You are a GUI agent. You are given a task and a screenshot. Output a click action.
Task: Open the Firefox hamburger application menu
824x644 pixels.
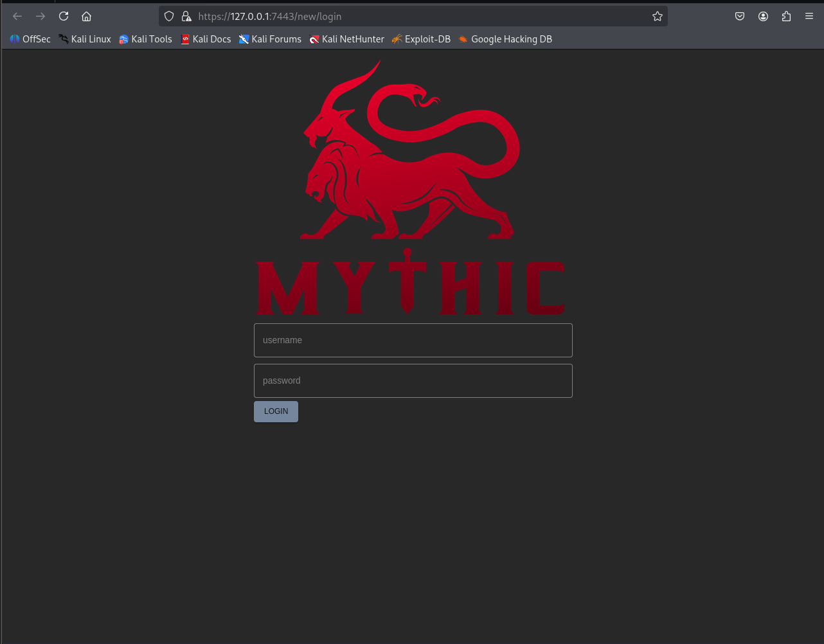(809, 16)
